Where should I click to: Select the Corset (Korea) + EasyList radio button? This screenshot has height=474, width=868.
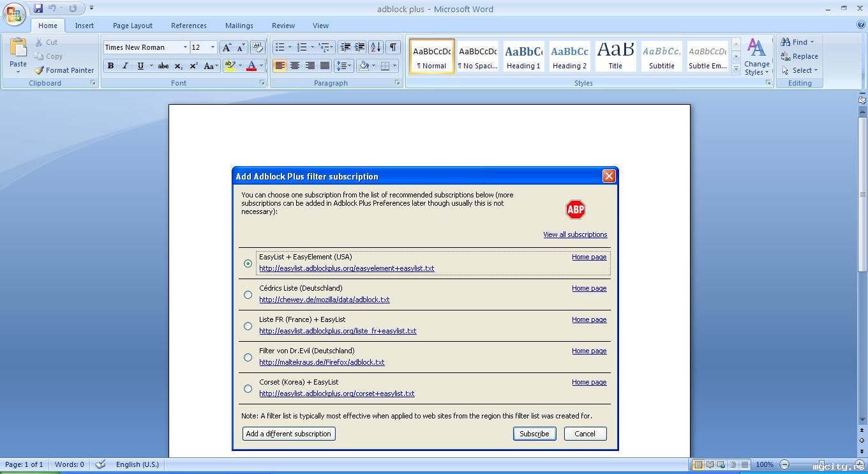pyautogui.click(x=248, y=388)
